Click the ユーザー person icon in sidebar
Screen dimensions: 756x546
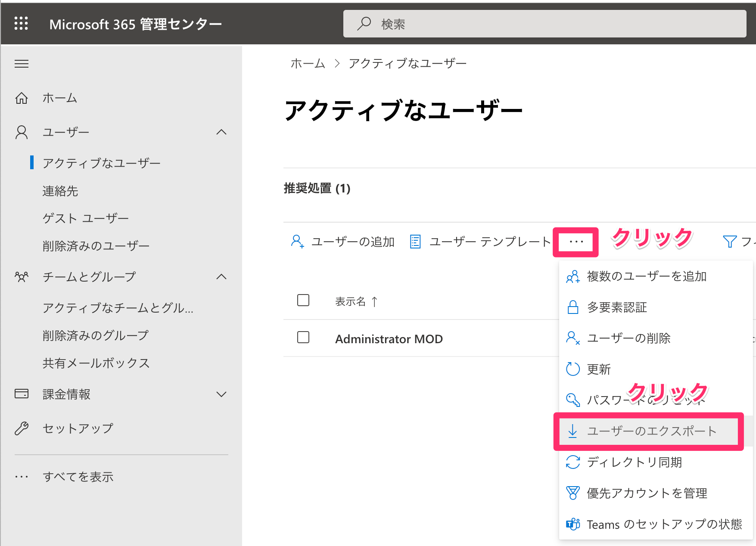pyautogui.click(x=22, y=132)
